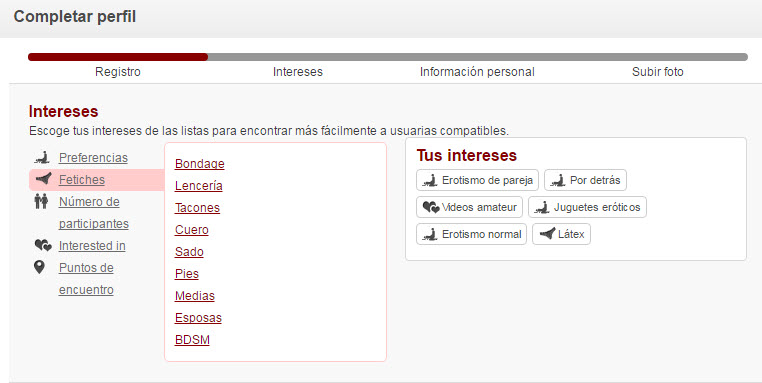Viewport: 762px width, 383px height.
Task: Remove the Por detrás interest tag
Action: click(x=585, y=180)
